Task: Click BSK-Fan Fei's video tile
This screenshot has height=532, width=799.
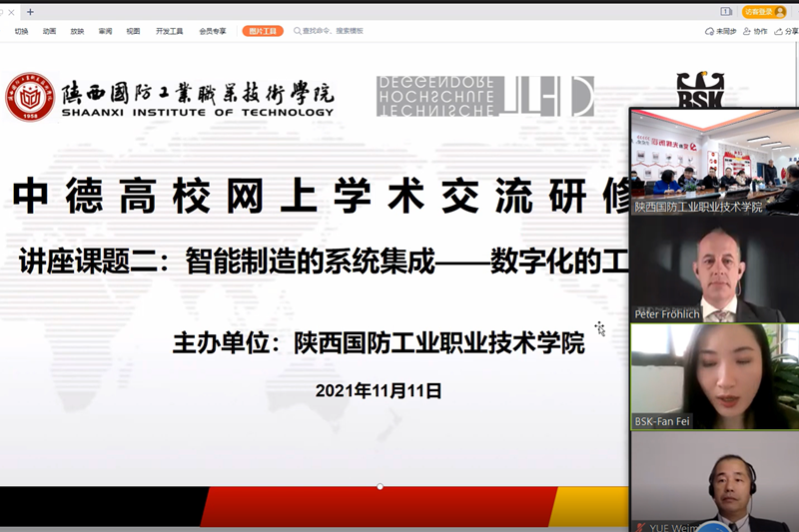Action: pos(714,376)
